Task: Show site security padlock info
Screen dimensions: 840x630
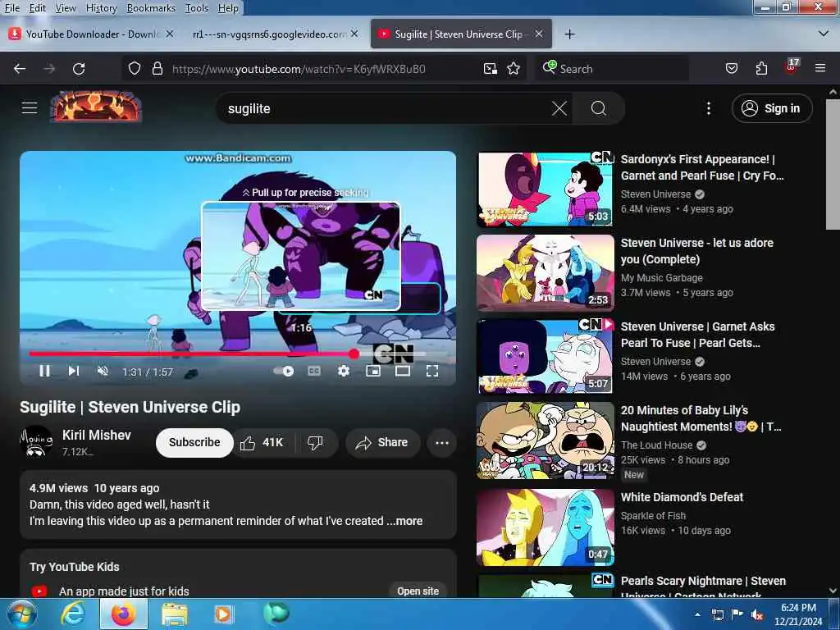Action: pos(157,69)
